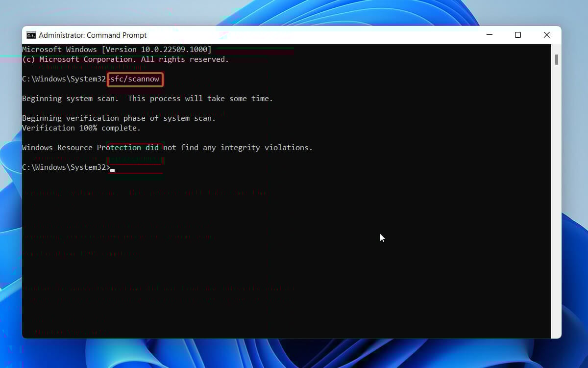Click the 'Microsoft Windows [Version 10.0.22509.1000]' line
Screen dimensions: 588x368
[117, 50]
